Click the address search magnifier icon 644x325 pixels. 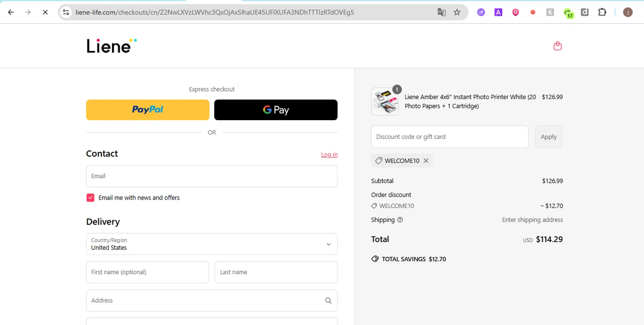[x=328, y=301]
